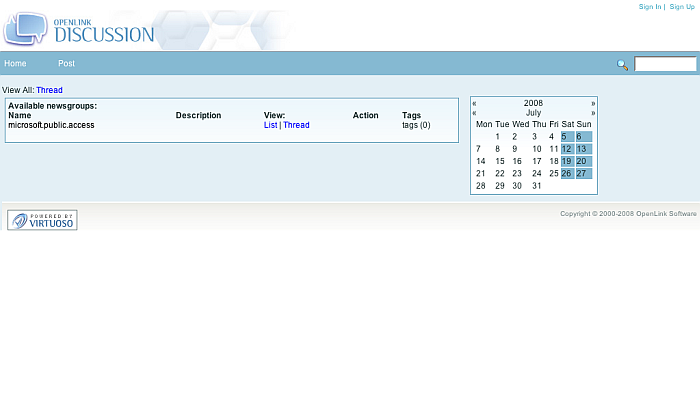700x399 pixels.
Task: Select July 6 in calendar
Action: click(x=583, y=137)
